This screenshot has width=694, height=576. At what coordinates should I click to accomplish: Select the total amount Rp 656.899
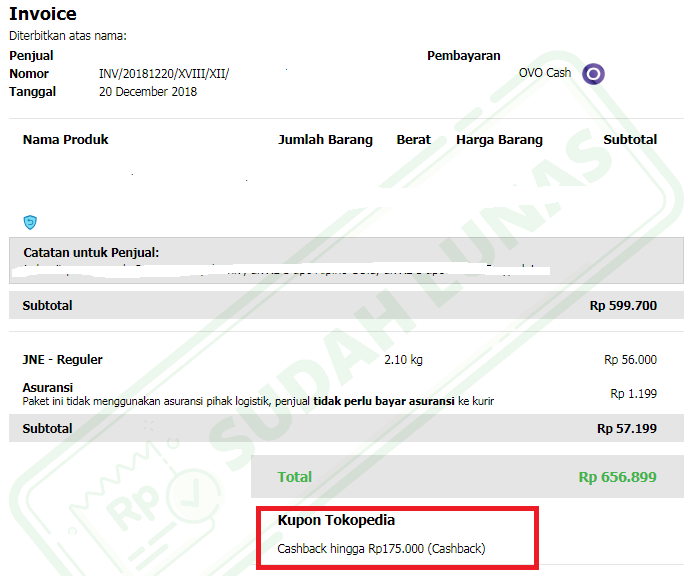(x=617, y=477)
